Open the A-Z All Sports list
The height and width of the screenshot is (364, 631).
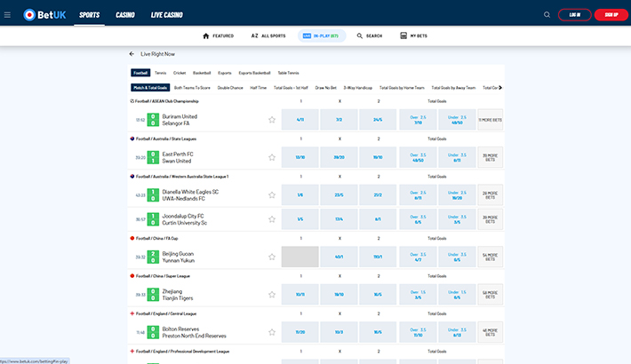click(x=268, y=36)
